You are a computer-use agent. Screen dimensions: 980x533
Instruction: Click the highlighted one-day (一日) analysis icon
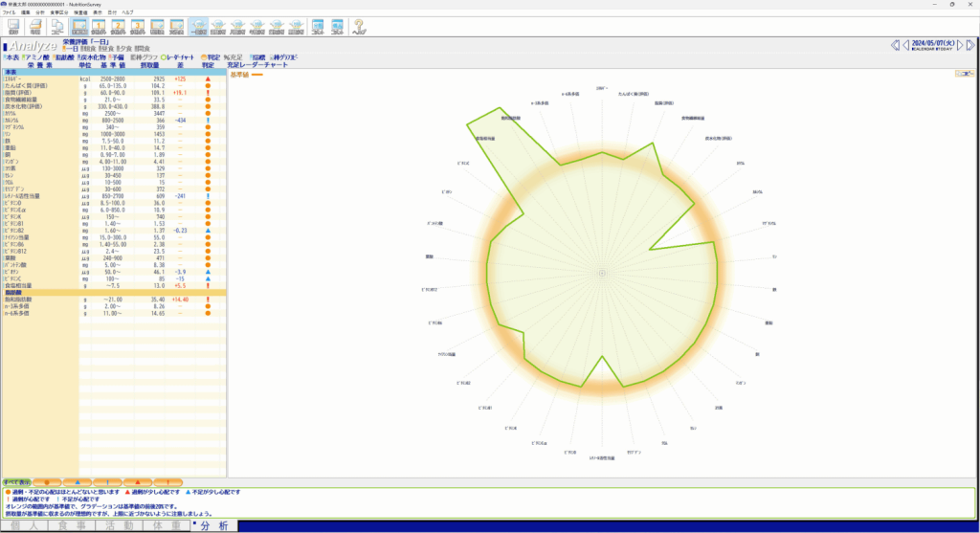tap(198, 27)
